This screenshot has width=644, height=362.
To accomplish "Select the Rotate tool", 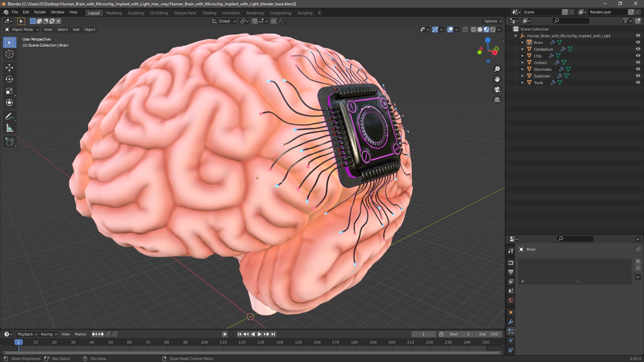I will (9, 79).
